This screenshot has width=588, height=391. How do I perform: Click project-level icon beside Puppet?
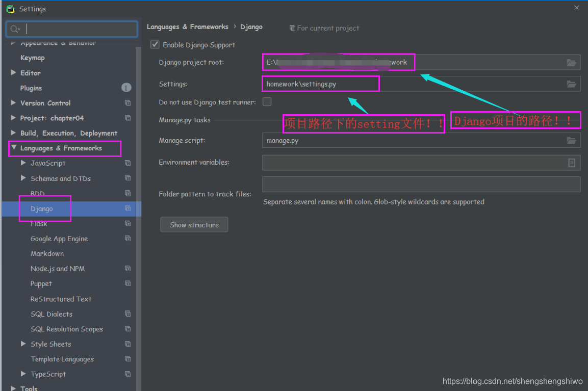(128, 283)
